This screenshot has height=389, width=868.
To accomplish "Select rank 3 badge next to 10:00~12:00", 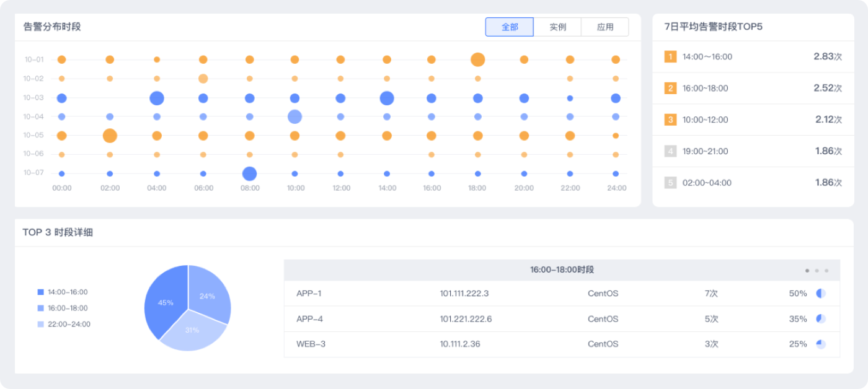I will pyautogui.click(x=670, y=120).
